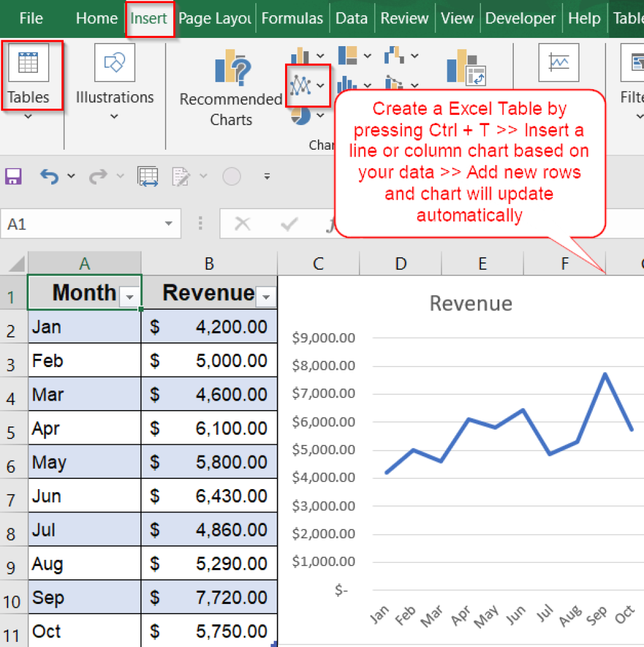The height and width of the screenshot is (647, 644).
Task: Select the Data menu tab
Action: point(351,18)
